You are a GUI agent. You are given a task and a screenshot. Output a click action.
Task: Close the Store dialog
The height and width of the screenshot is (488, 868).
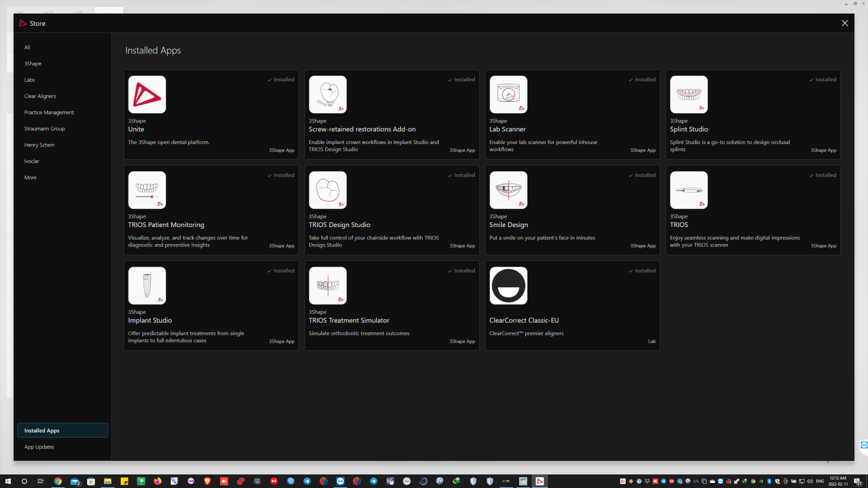pyautogui.click(x=844, y=23)
